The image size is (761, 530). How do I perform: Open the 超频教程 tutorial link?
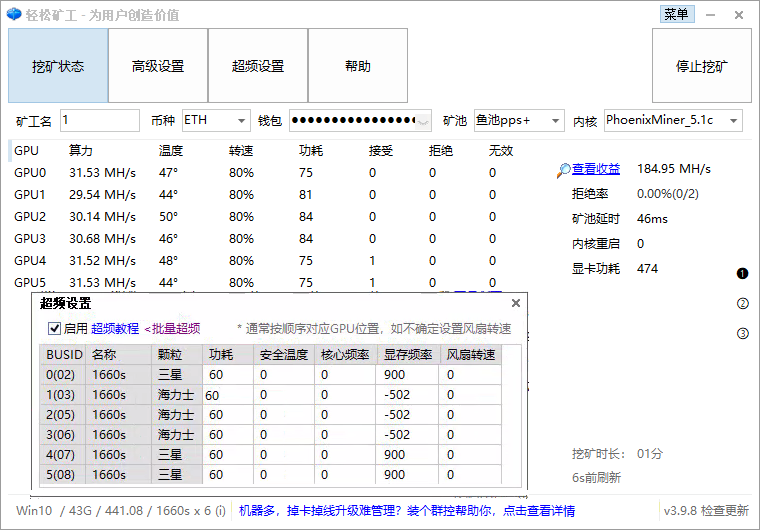click(x=115, y=328)
